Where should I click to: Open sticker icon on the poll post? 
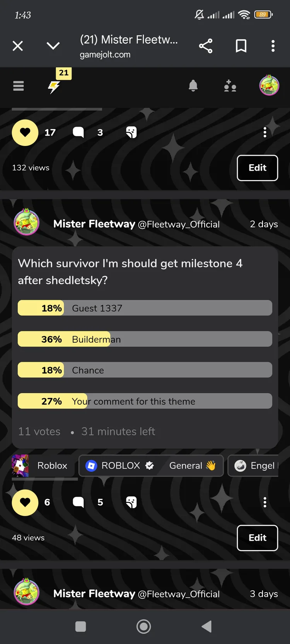point(131,502)
